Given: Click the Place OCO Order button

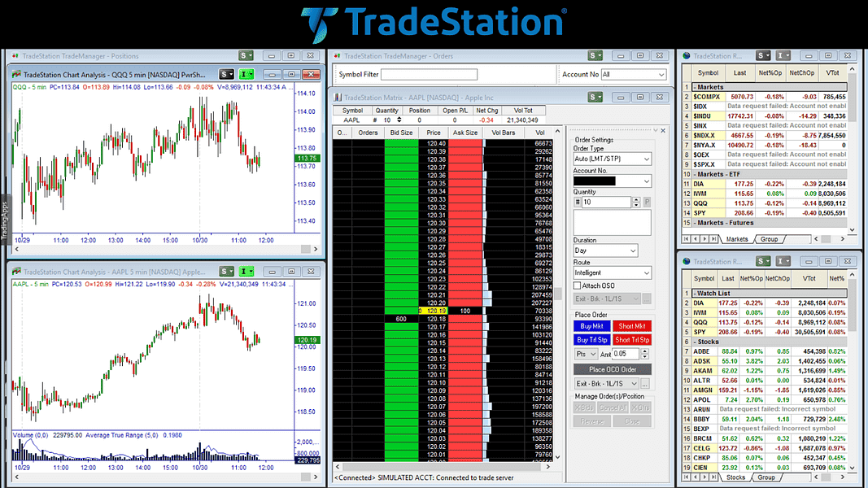Looking at the screenshot, I should 613,369.
